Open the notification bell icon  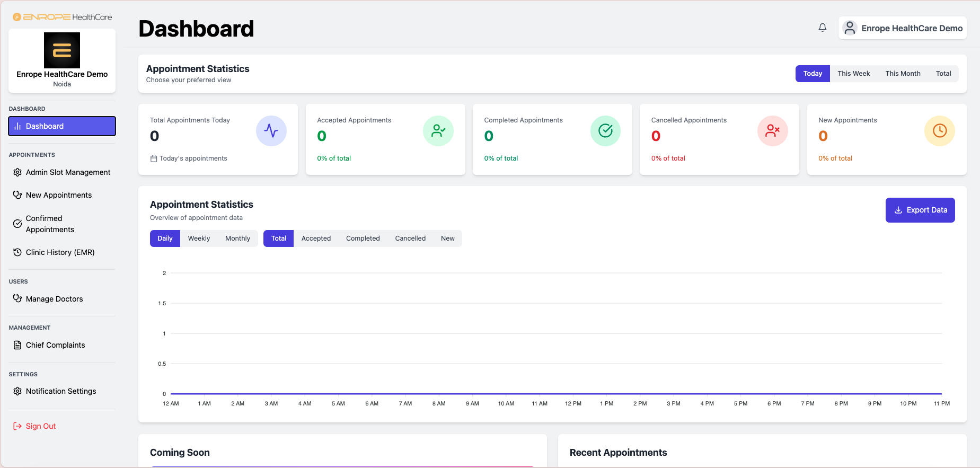coord(822,28)
